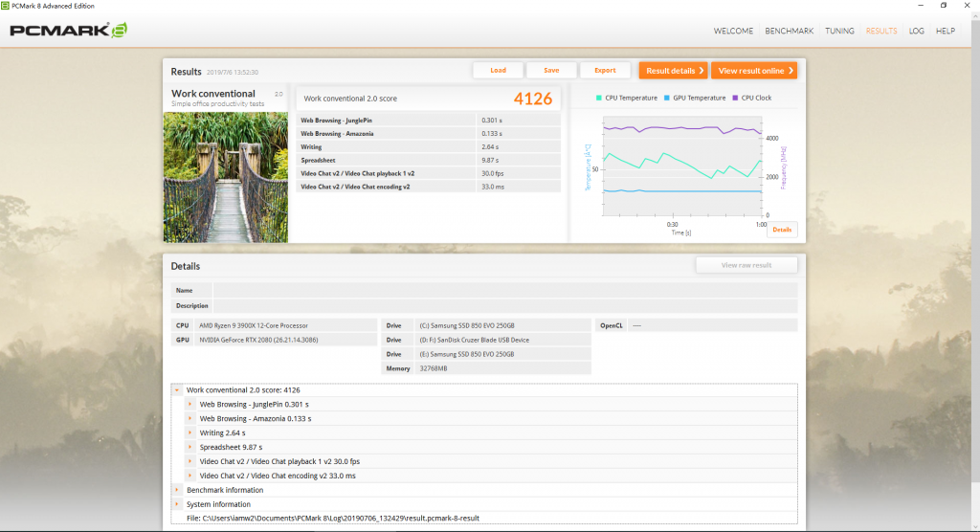The image size is (980, 532).
Task: Click View result online button
Action: [753, 70]
